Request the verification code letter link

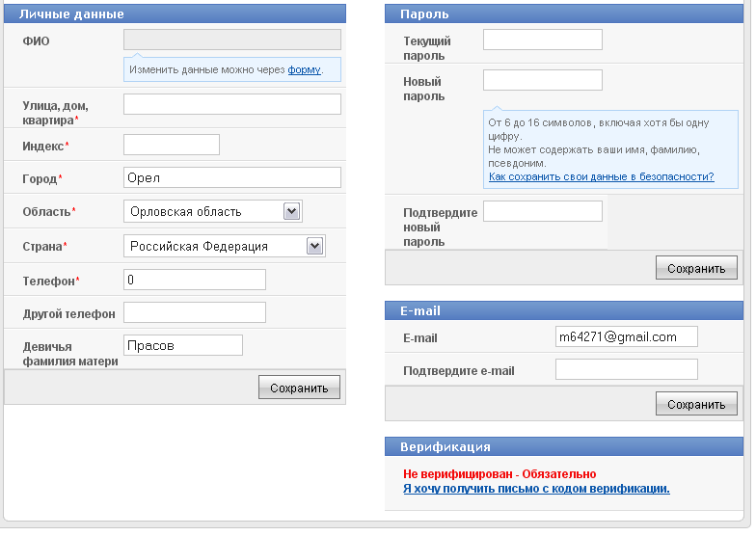click(x=536, y=489)
